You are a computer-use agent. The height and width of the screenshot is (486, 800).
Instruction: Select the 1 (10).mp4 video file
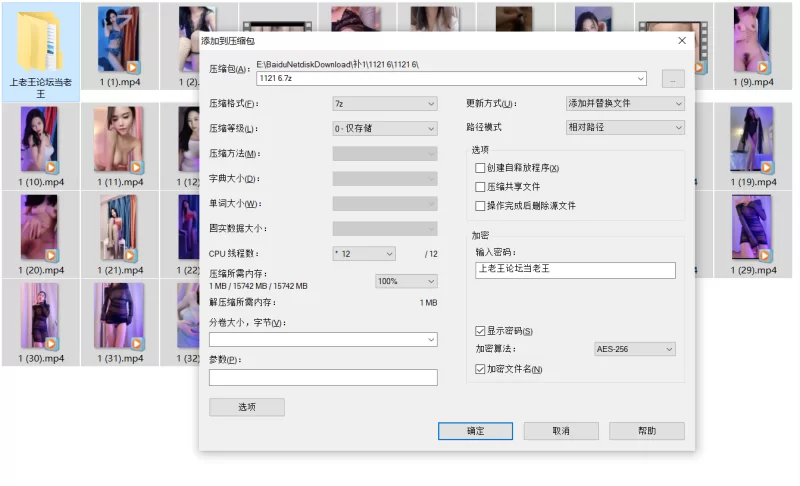[40, 146]
